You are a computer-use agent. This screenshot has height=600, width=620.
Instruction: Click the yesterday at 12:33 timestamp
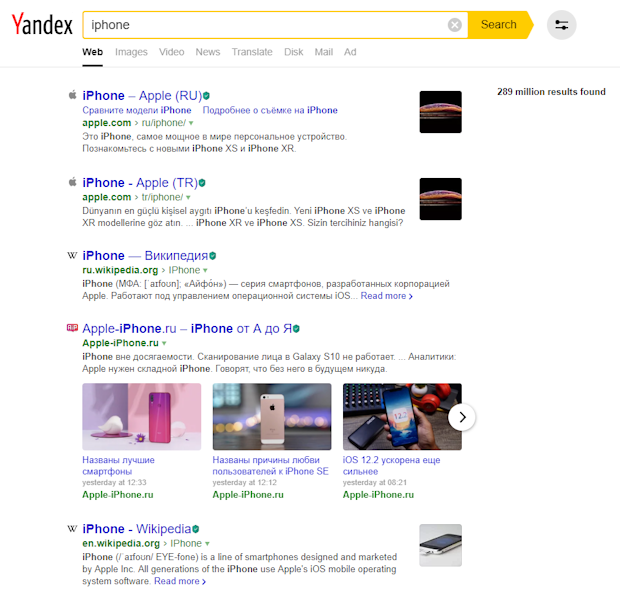(114, 483)
